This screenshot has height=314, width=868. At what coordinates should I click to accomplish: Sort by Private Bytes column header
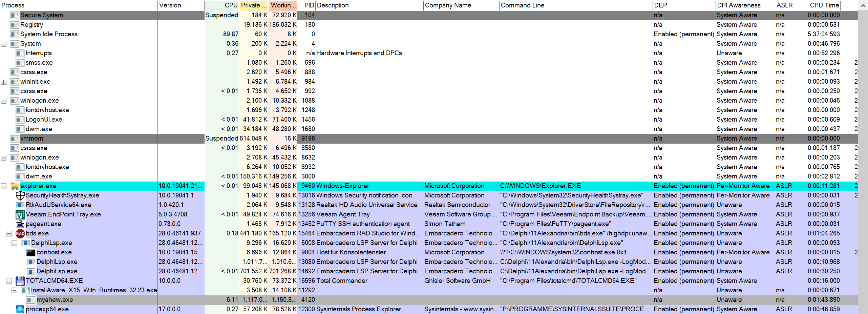tap(254, 5)
